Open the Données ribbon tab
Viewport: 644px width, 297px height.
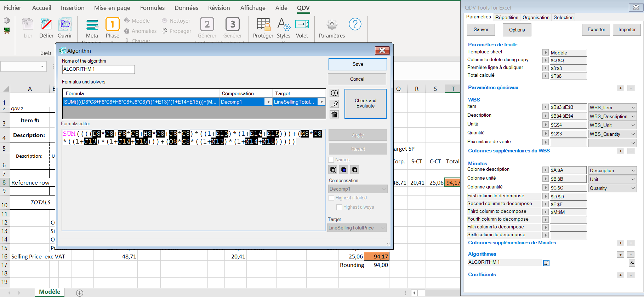coord(186,8)
